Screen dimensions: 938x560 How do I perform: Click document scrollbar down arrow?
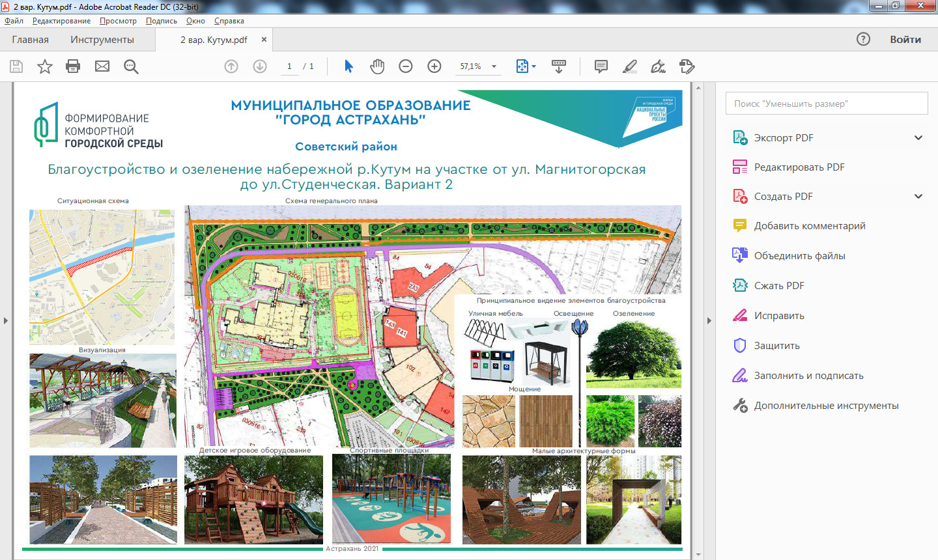point(698,555)
